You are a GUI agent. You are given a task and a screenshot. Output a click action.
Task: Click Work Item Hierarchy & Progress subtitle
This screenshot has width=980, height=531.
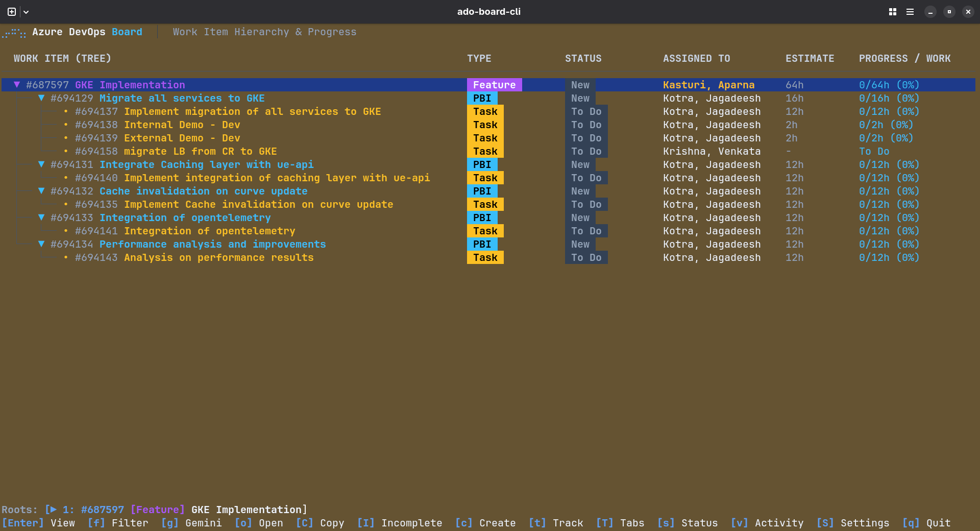point(265,32)
